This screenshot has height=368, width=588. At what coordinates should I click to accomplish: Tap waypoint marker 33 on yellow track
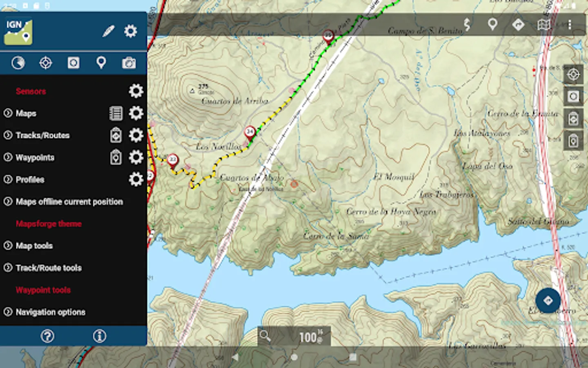point(173,161)
